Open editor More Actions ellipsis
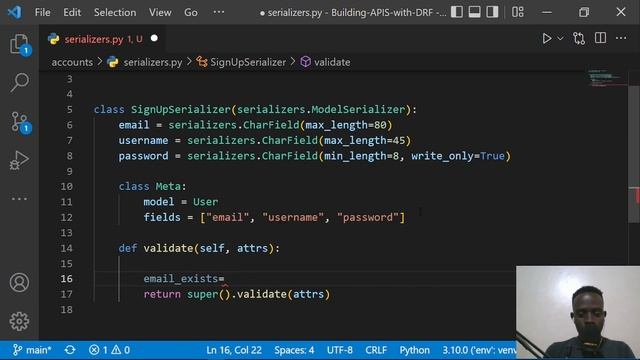Image resolution: width=640 pixels, height=360 pixels. [621, 38]
